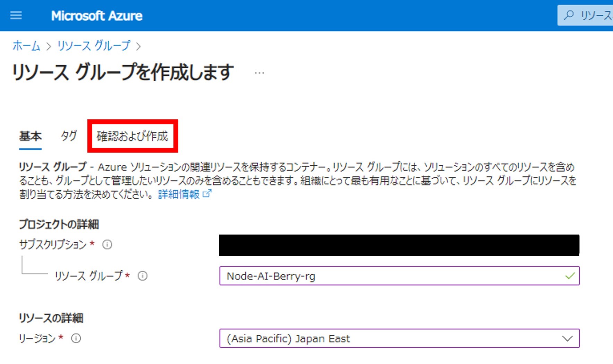Click the page title リソース グループを作成します
Screen dimensions: 613x364
pyautogui.click(x=123, y=72)
